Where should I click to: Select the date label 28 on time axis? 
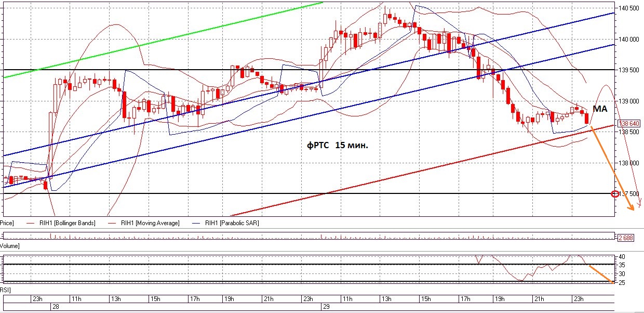point(55,307)
